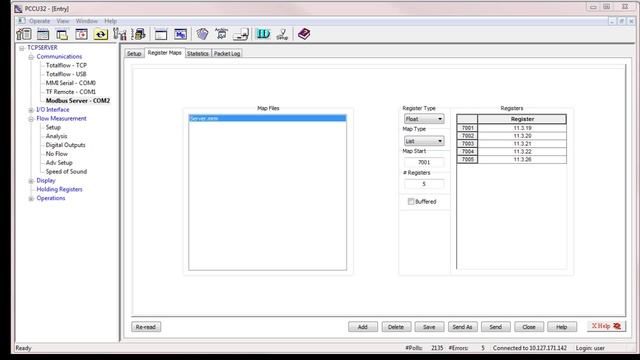Screen dimensions: 640x360
Task: Expand the Display tree node
Action: (31, 180)
